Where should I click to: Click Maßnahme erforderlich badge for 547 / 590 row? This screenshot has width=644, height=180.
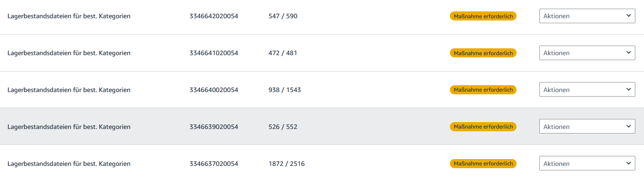click(483, 16)
